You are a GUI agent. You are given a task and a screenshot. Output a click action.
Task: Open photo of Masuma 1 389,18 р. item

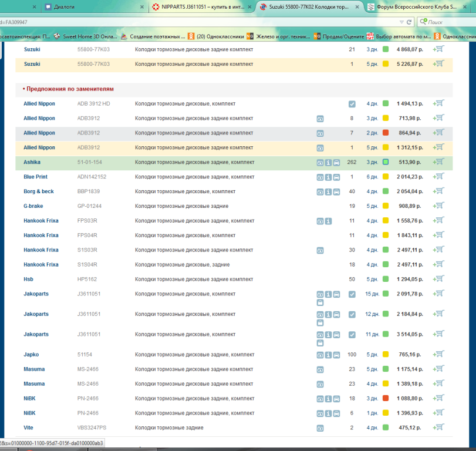coord(320,384)
